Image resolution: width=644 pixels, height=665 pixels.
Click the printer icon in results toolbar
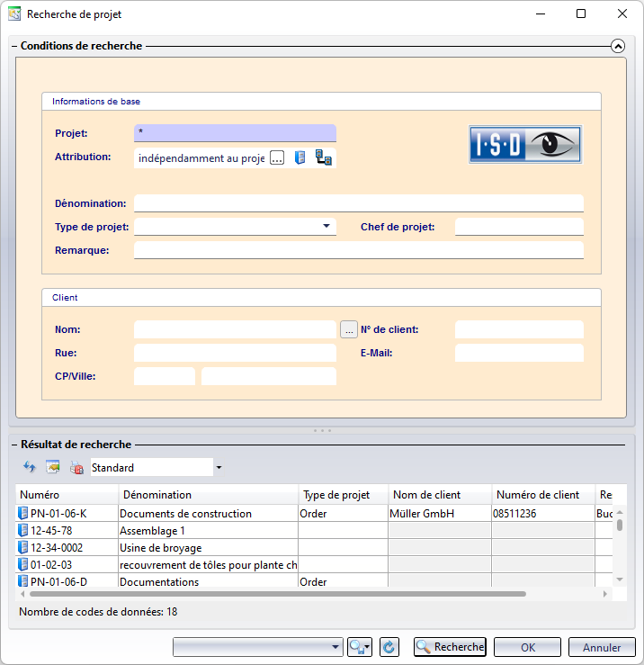[x=76, y=468]
